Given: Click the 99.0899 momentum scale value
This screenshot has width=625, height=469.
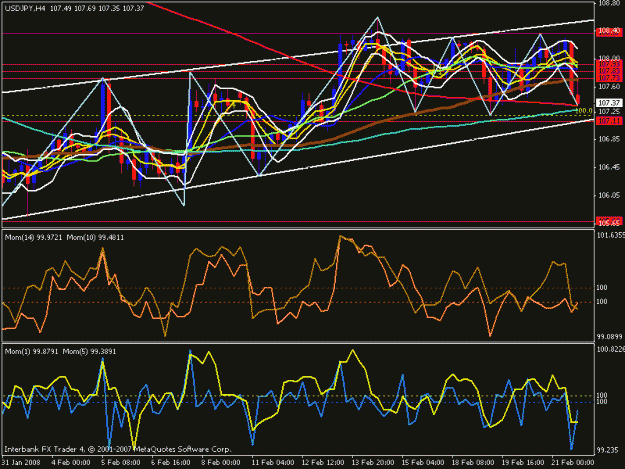Looking at the screenshot, I should [609, 337].
